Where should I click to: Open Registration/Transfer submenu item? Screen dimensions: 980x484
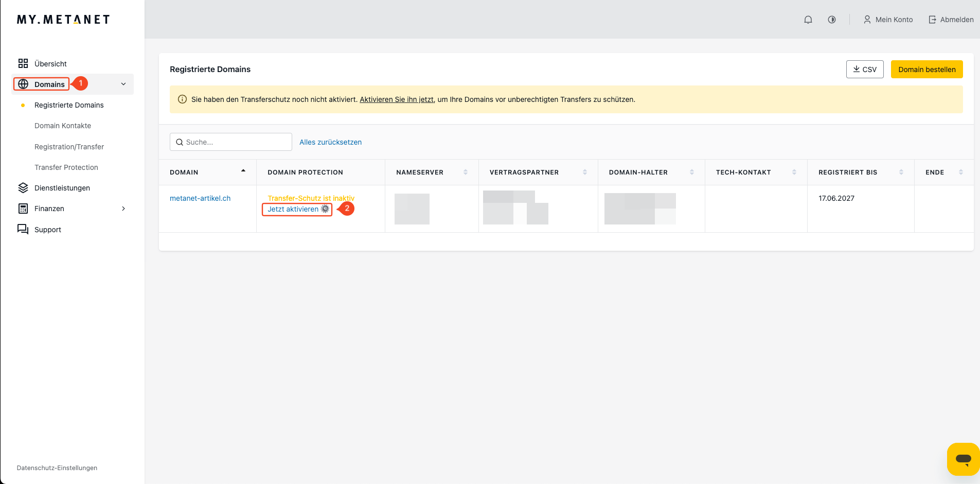69,147
